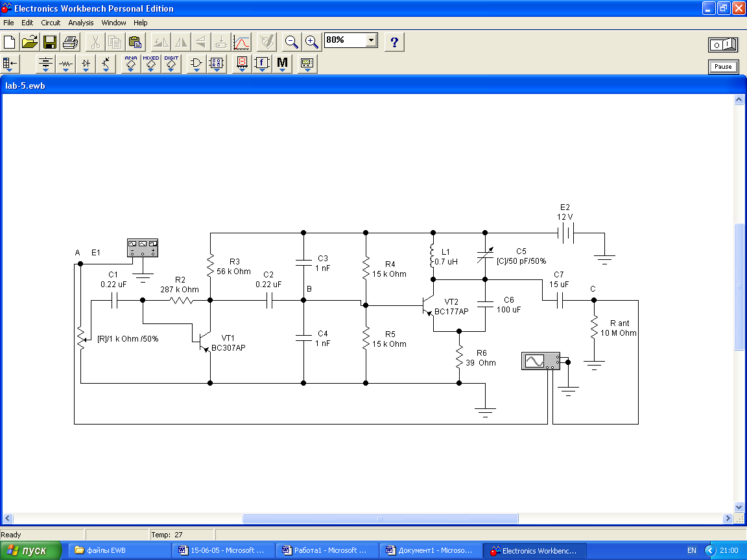Open the Mixed ICs parts bin
Image resolution: width=747 pixels, height=560 pixels.
click(x=151, y=64)
